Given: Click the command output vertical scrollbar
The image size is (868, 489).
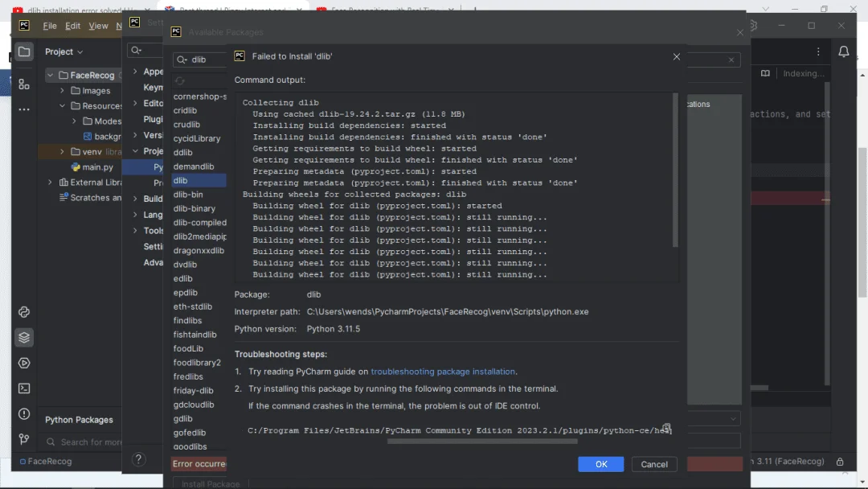Looking at the screenshot, I should point(675,170).
